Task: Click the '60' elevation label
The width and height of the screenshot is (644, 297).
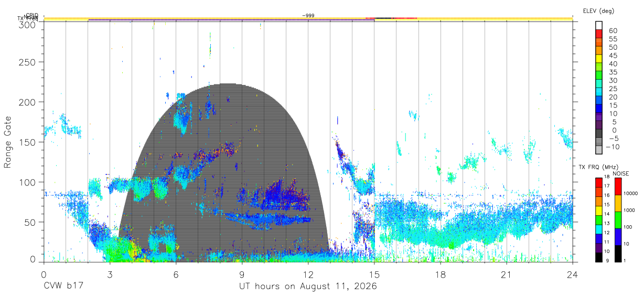Action: click(x=613, y=31)
